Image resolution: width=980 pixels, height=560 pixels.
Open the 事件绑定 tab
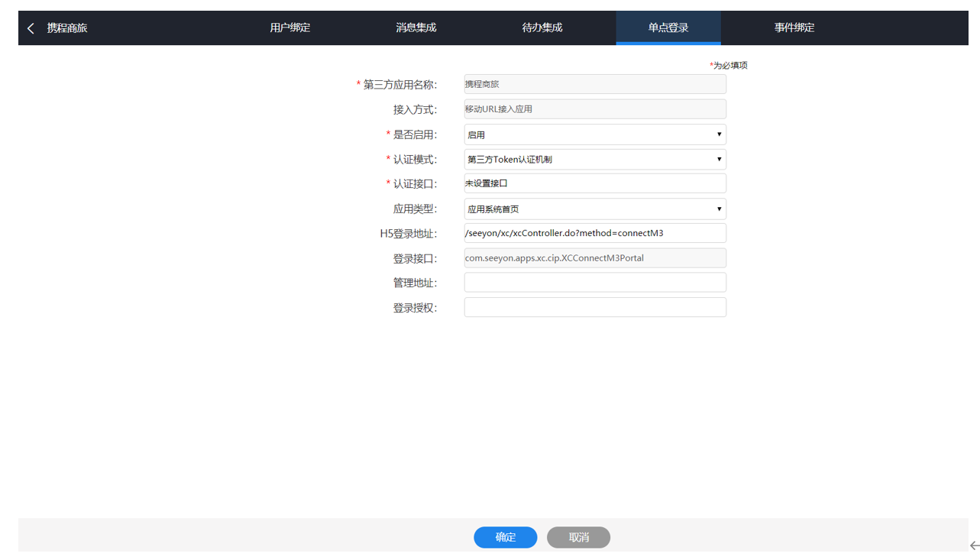tap(794, 28)
